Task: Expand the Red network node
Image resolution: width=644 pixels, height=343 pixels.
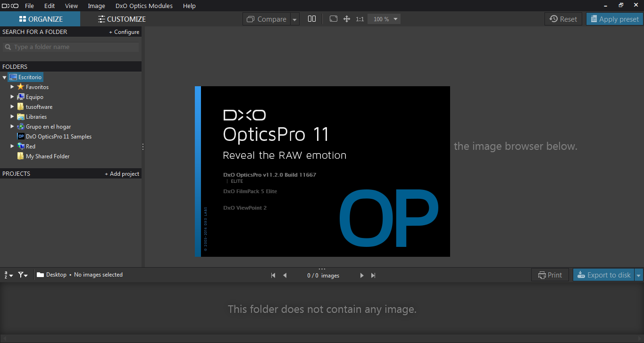Action: (12, 147)
